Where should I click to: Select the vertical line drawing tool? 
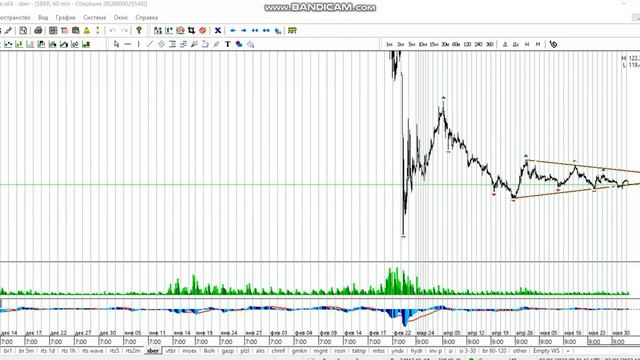click(139, 44)
